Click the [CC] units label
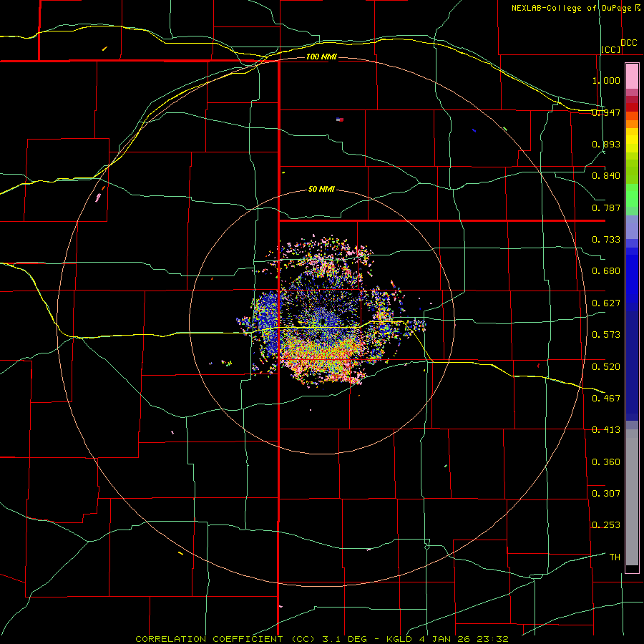Screen dimensions: 644x644 [x=611, y=49]
